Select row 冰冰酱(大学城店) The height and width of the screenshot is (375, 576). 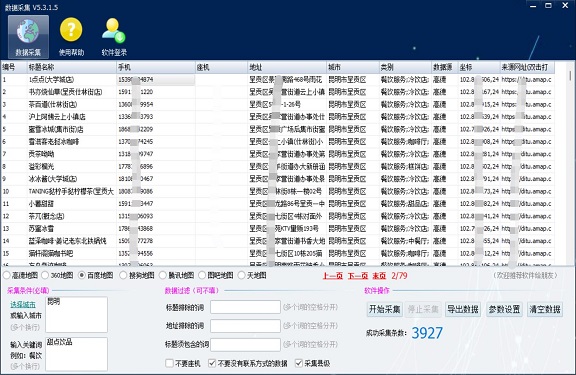[278, 179]
